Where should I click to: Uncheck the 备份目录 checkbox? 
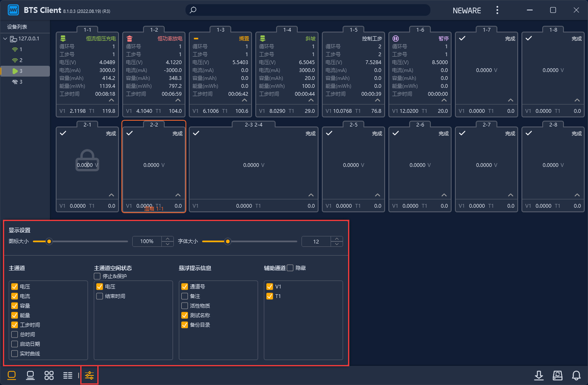[185, 325]
